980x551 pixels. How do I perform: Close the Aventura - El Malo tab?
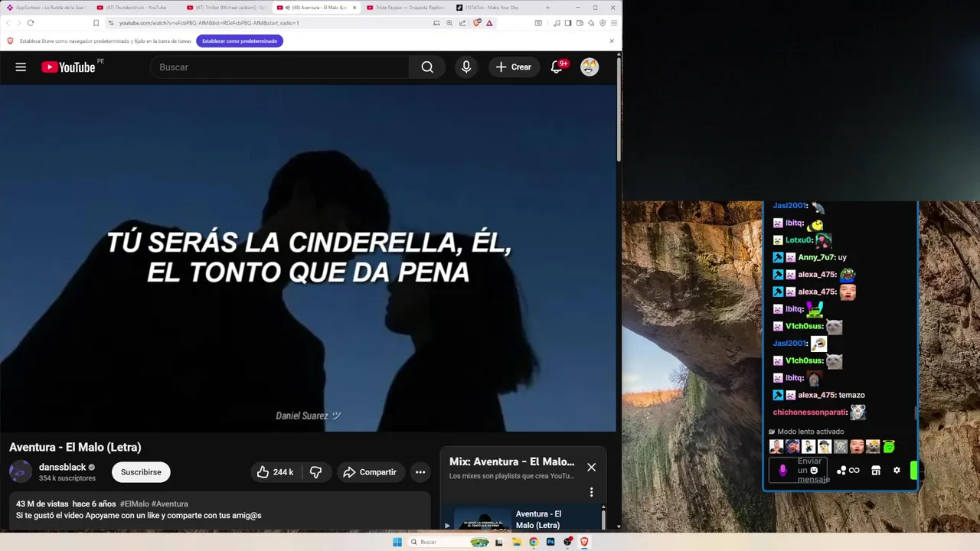354,8
